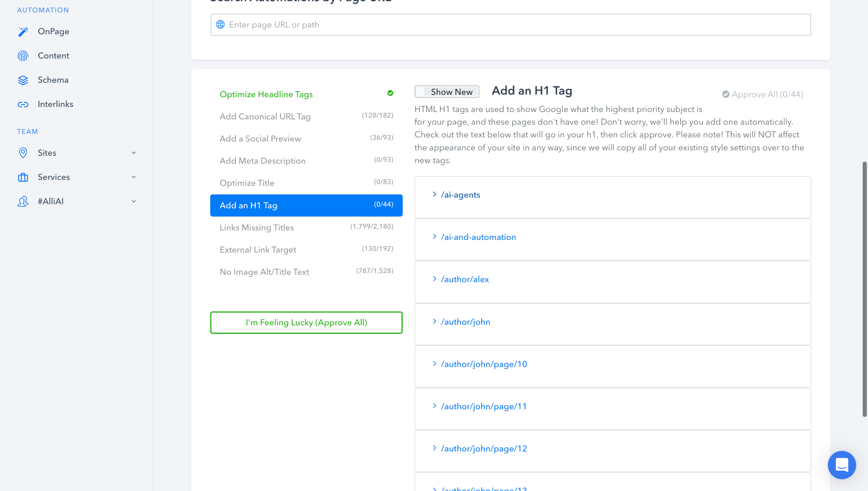Click I'm Feeling Lucky (Approve All) button
Viewport: 868px width, 491px height.
(x=306, y=322)
